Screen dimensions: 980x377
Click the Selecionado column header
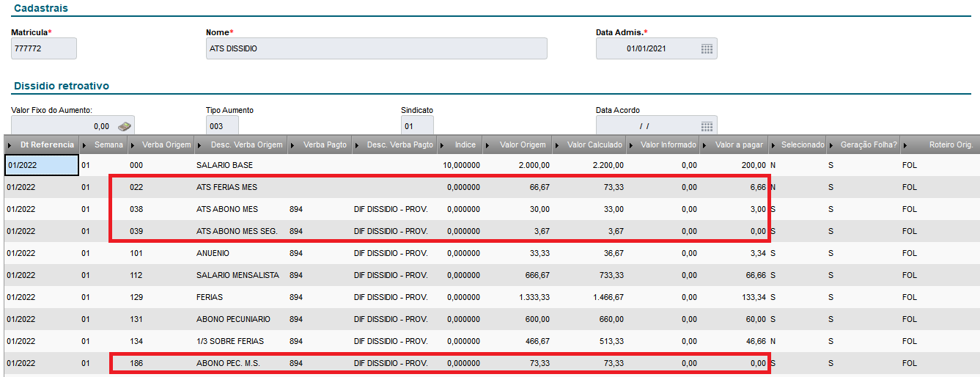pyautogui.click(x=797, y=144)
